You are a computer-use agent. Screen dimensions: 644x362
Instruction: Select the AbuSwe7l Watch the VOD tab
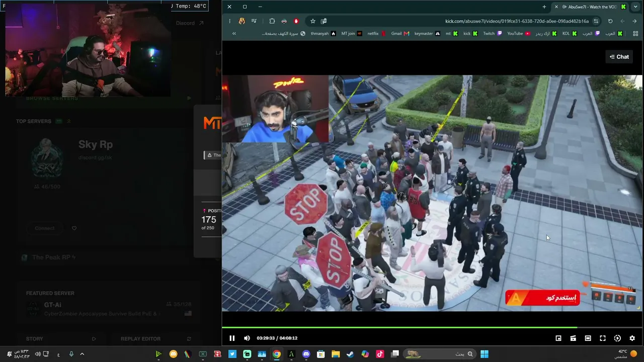[591, 7]
